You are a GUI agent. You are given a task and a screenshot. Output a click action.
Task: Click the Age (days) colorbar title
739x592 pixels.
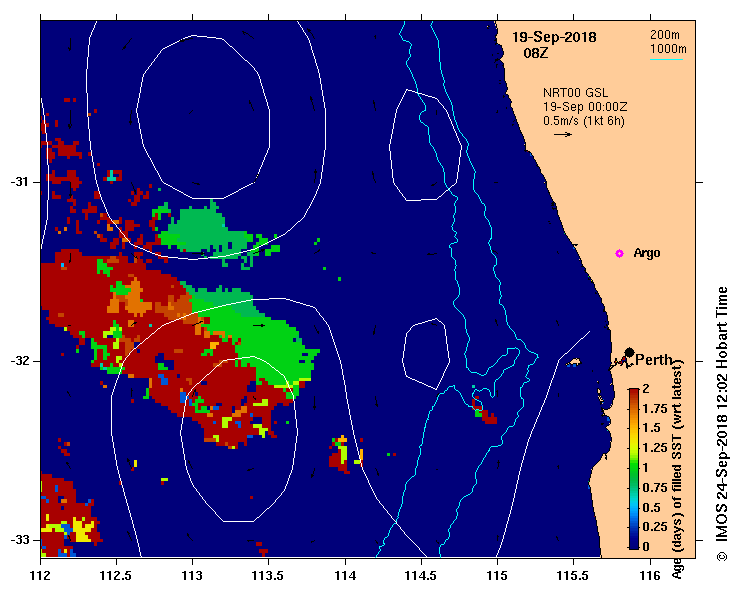click(677, 472)
